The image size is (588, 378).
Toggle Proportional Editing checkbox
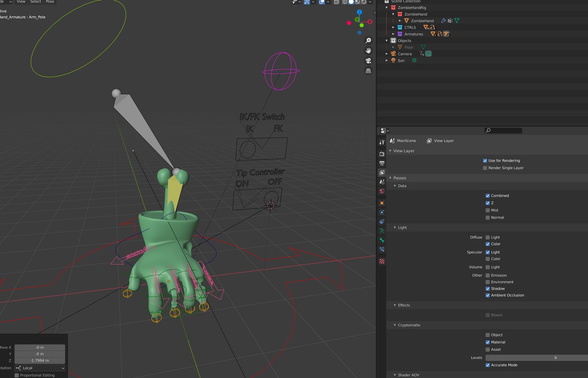(x=16, y=375)
